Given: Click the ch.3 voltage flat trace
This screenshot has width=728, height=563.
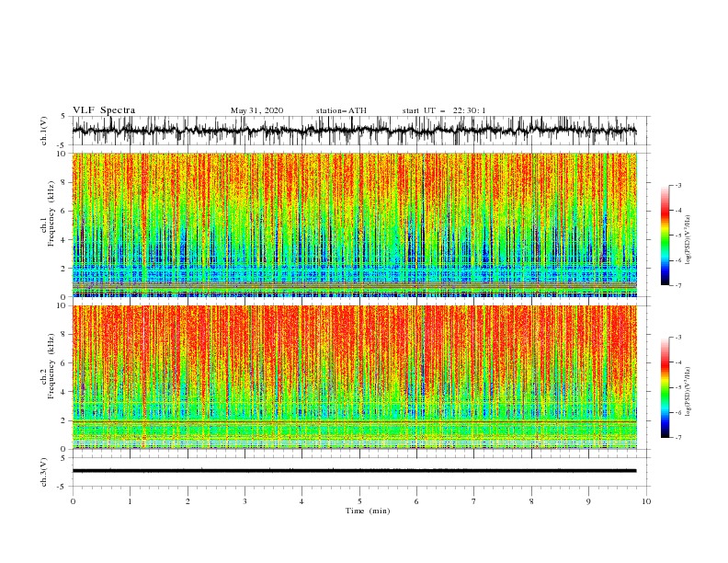Looking at the screenshot, I should (354, 471).
